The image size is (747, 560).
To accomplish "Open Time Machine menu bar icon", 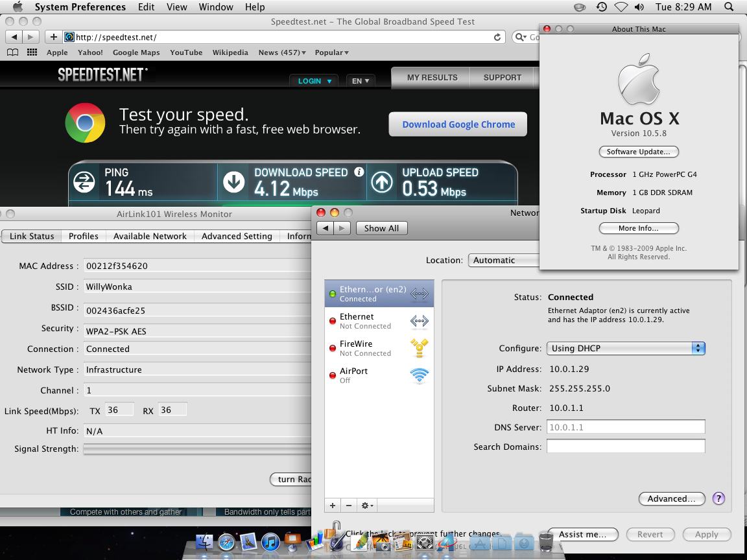I will click(601, 6).
